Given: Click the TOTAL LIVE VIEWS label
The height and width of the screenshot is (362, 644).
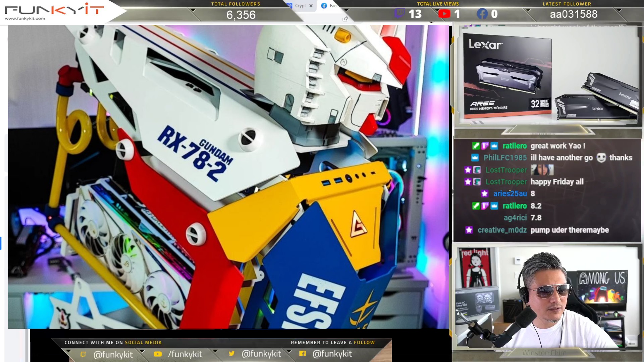Looking at the screenshot, I should click(x=438, y=4).
